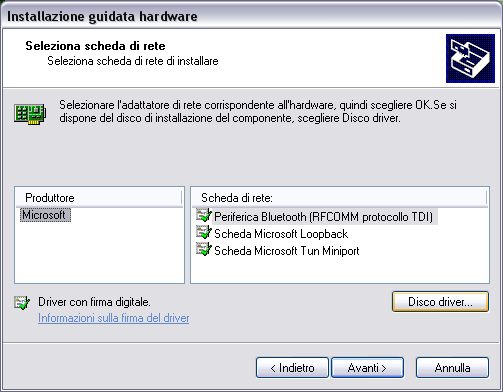Click the Produttore column header
The image size is (503, 392).
pyautogui.click(x=99, y=198)
